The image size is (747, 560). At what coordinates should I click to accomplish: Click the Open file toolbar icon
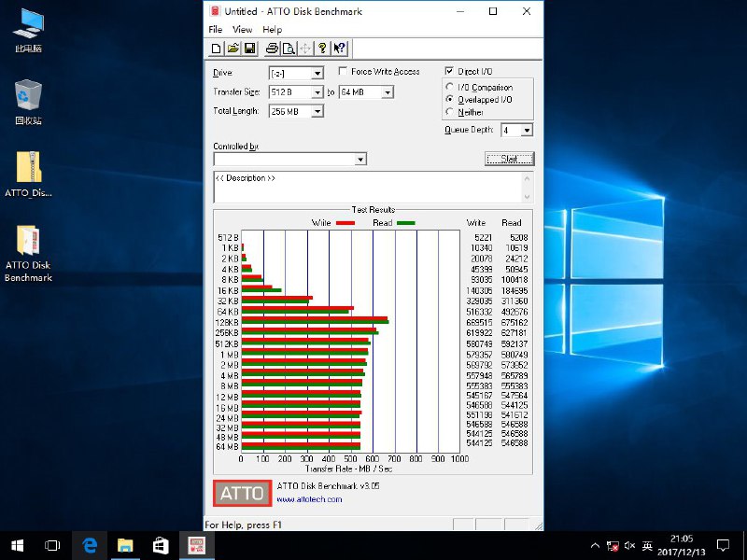pyautogui.click(x=233, y=49)
